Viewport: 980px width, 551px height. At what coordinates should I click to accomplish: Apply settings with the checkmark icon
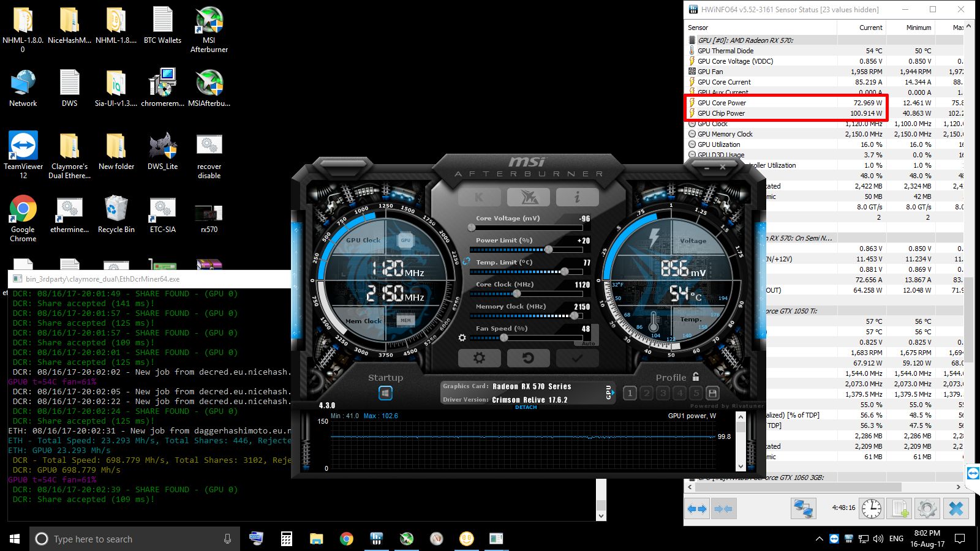pyautogui.click(x=577, y=358)
